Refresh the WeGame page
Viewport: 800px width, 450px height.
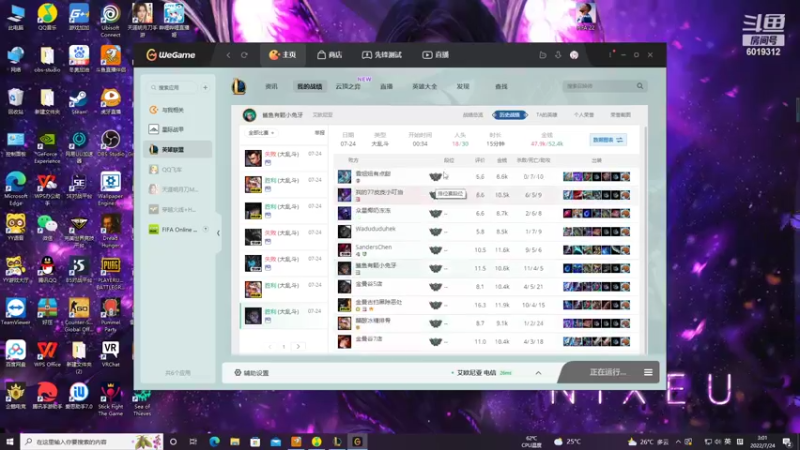[x=244, y=55]
